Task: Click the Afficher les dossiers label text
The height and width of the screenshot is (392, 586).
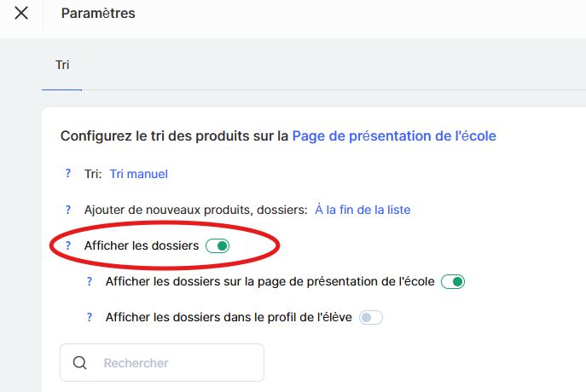Action: click(x=142, y=246)
